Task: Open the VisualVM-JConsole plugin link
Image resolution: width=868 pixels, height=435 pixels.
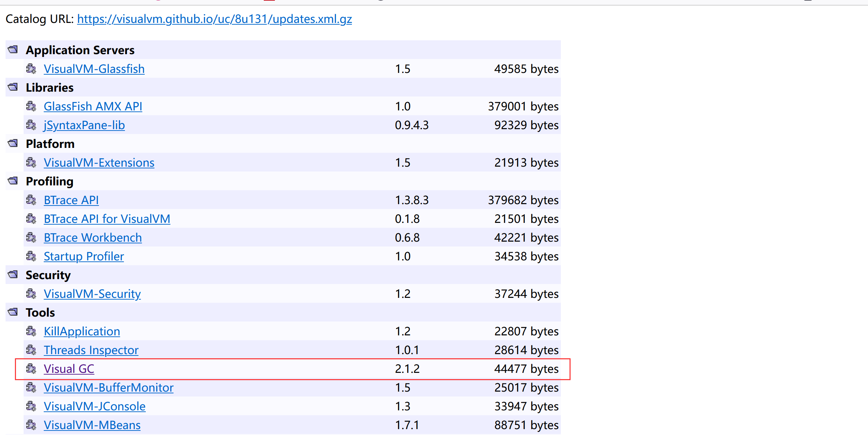Action: (94, 406)
